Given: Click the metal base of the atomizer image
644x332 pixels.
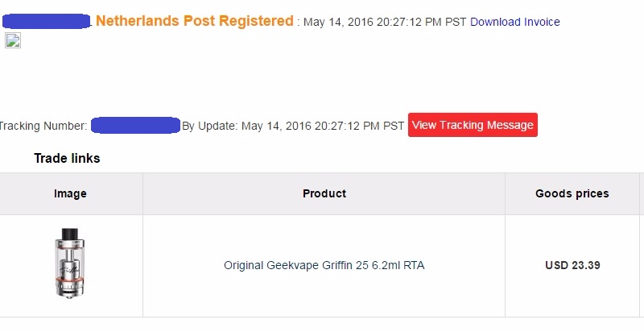Looking at the screenshot, I should coord(69,289).
